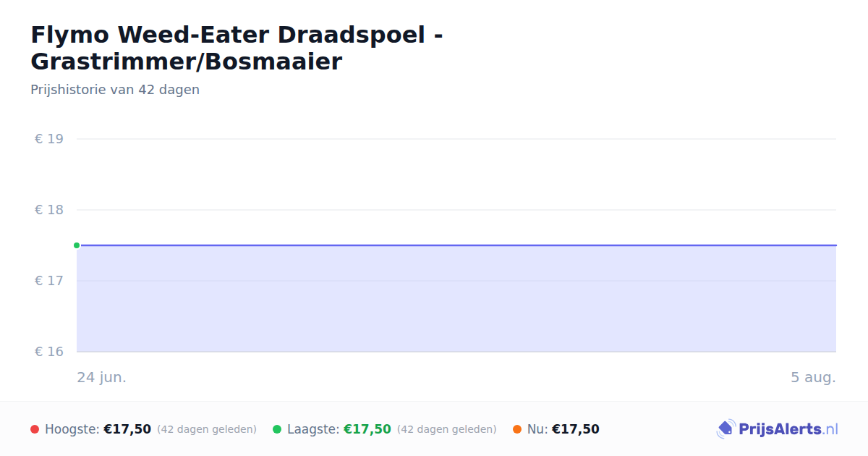The width and height of the screenshot is (868, 456).
Task: Select the Prijshistorie van 42 dagen subtitle
Action: (115, 90)
